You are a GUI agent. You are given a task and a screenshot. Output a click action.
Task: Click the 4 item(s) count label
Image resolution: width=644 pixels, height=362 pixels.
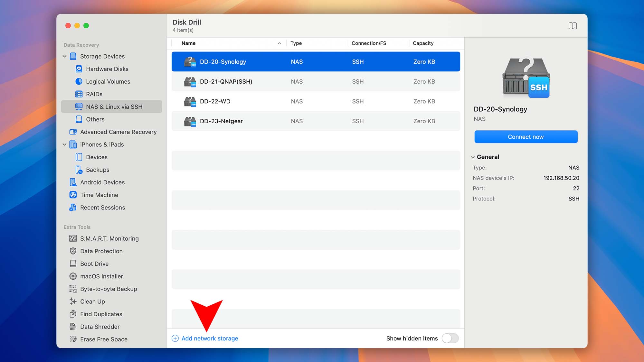[183, 30]
